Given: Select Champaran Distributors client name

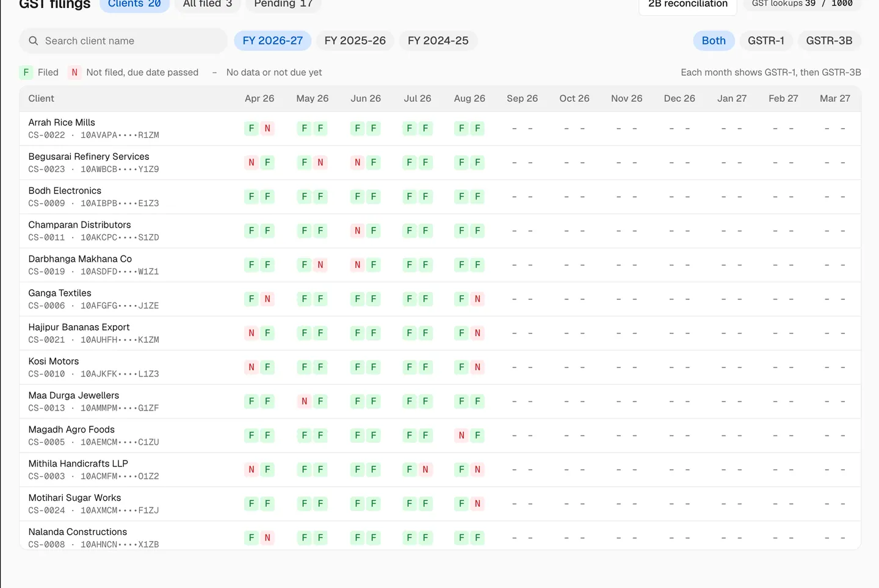Looking at the screenshot, I should tap(79, 225).
